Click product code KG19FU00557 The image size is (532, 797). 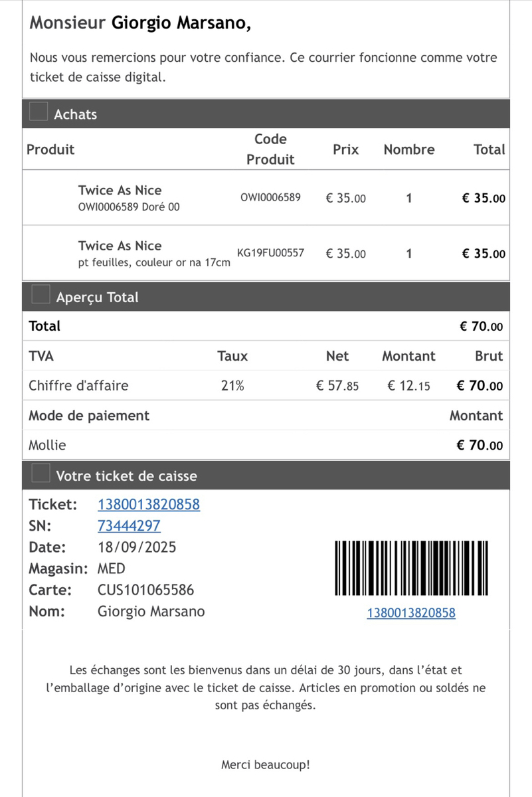pyautogui.click(x=270, y=253)
